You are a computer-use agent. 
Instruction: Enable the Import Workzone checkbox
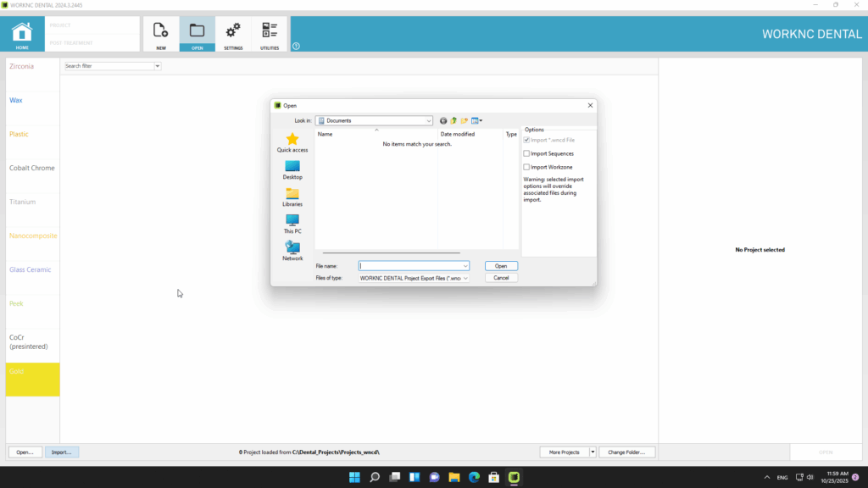click(526, 167)
